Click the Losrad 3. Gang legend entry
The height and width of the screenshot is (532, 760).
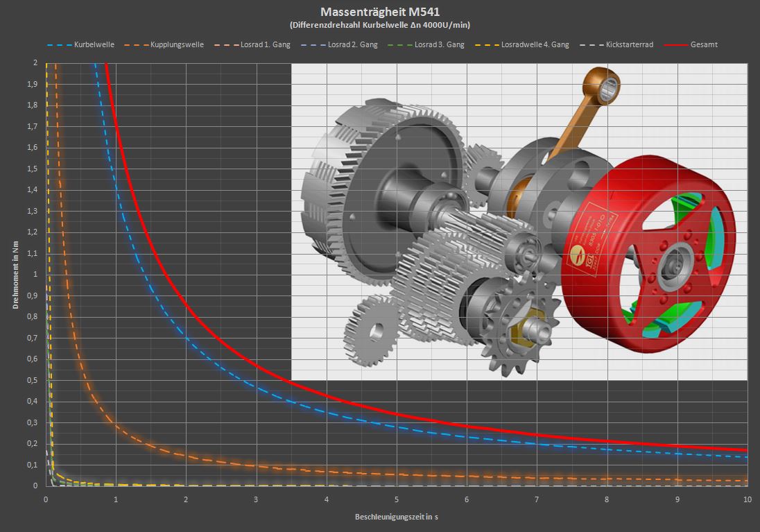click(x=440, y=44)
